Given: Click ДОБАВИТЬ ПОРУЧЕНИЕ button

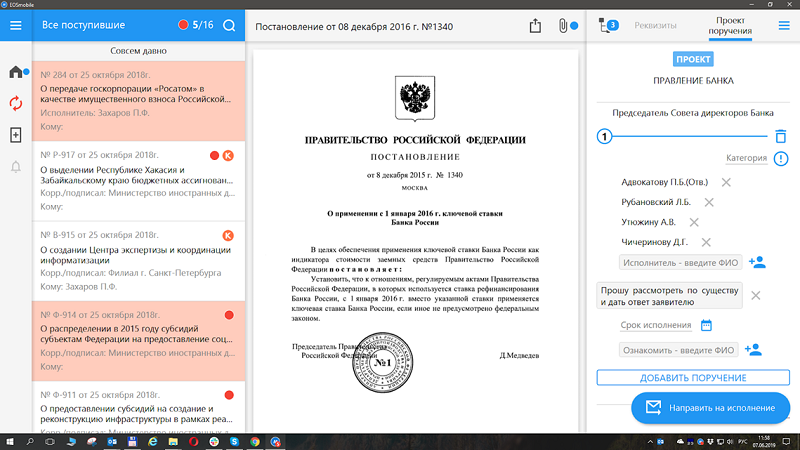Looking at the screenshot, I should (x=693, y=378).
